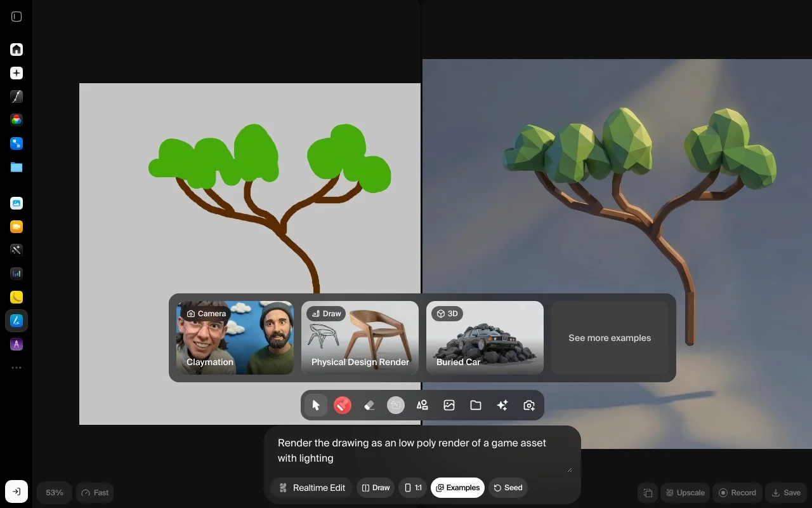Click the insert image icon
Viewport: 812px width, 508px height.
[449, 405]
